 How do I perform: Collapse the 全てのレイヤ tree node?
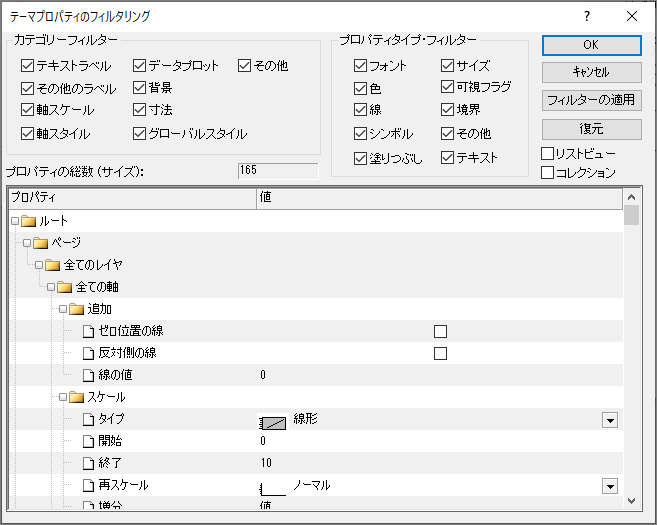(x=39, y=265)
